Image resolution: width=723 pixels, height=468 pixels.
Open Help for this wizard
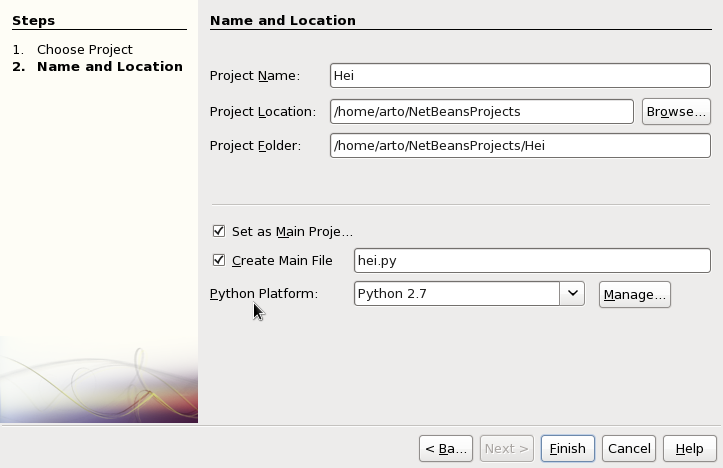tap(690, 448)
